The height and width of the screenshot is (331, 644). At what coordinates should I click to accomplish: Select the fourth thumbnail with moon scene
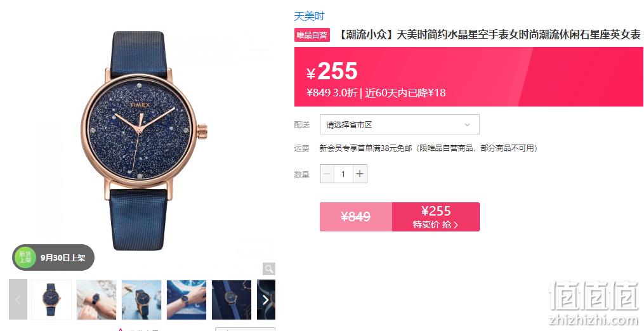point(187,300)
